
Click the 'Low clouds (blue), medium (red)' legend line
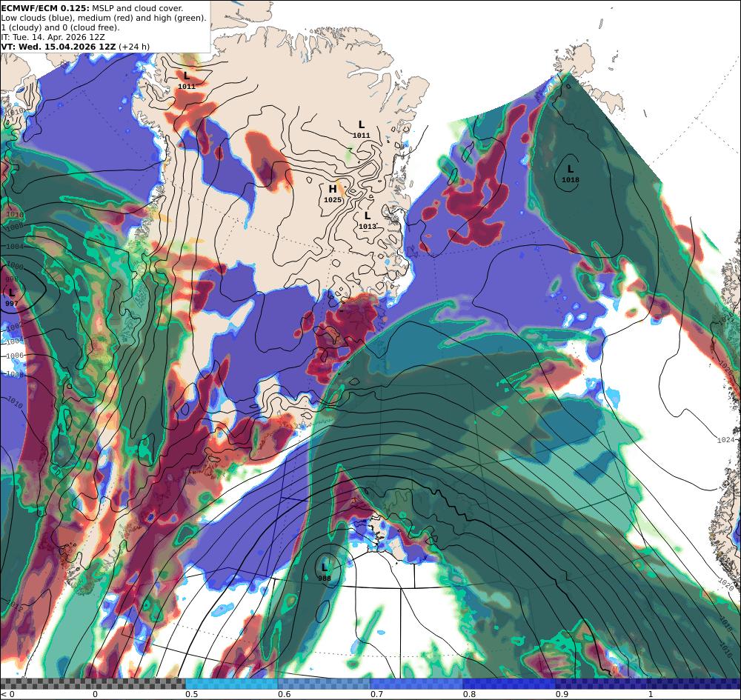coord(104,18)
